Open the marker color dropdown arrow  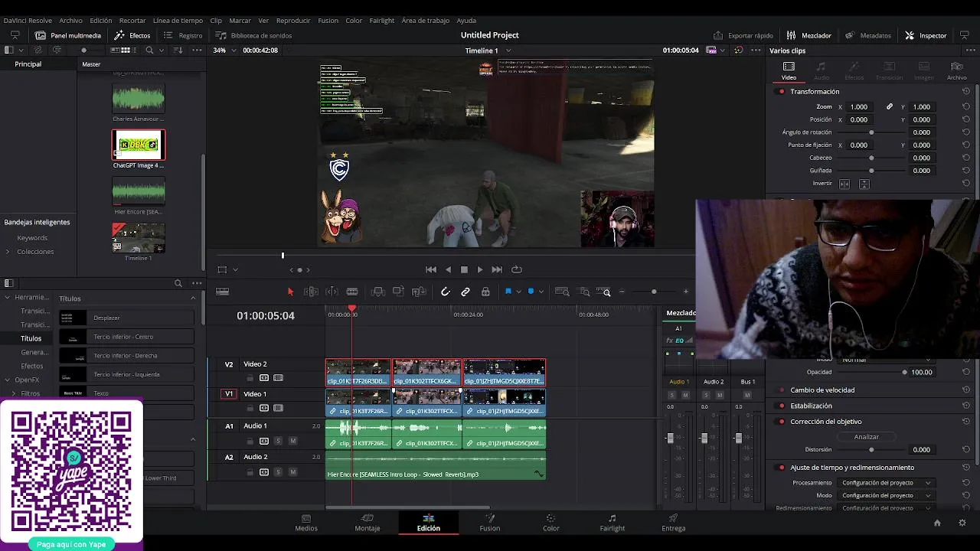point(541,292)
